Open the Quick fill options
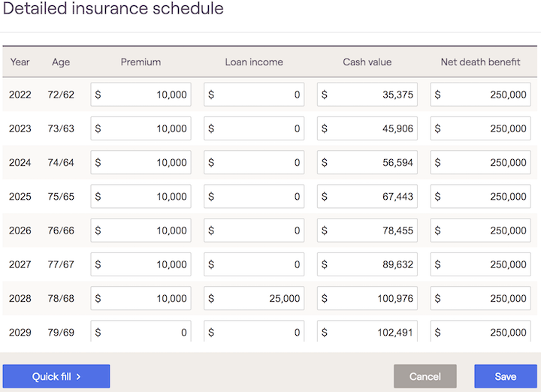Image resolution: width=541 pixels, height=392 pixels. tap(56, 376)
